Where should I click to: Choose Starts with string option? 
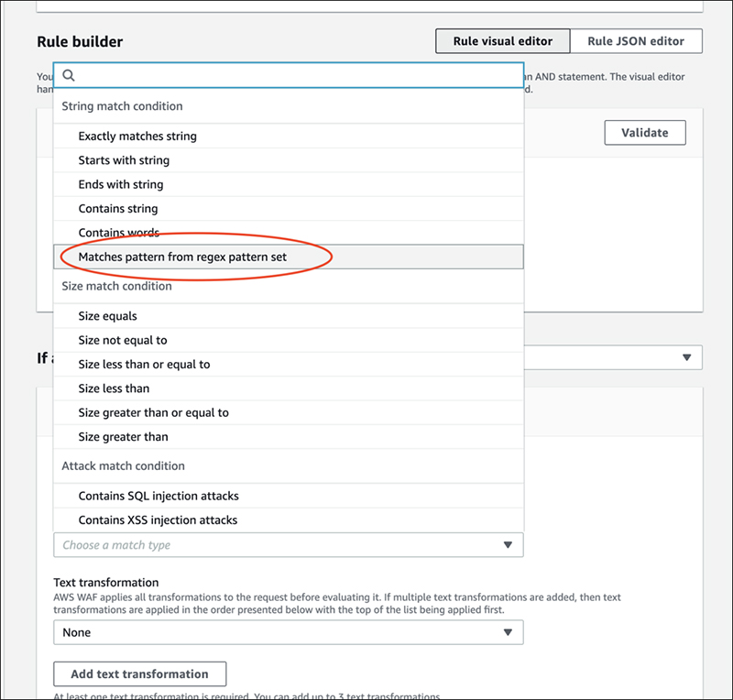124,160
